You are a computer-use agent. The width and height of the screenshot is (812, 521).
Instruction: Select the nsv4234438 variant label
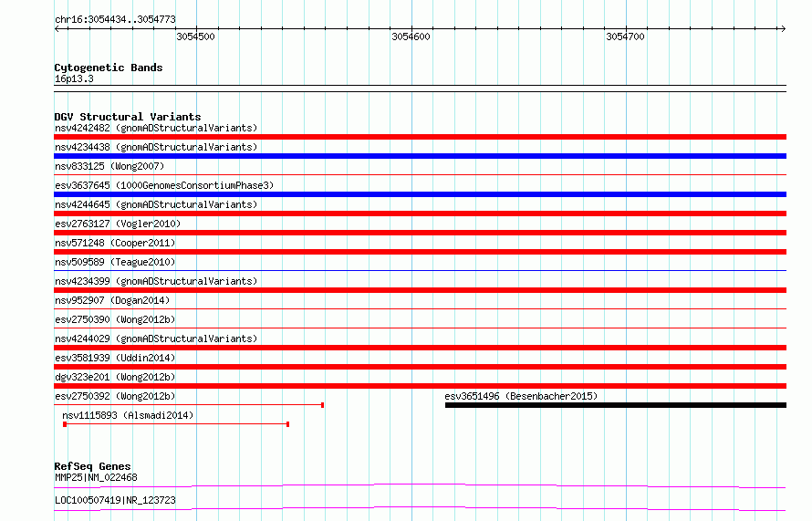click(x=156, y=147)
